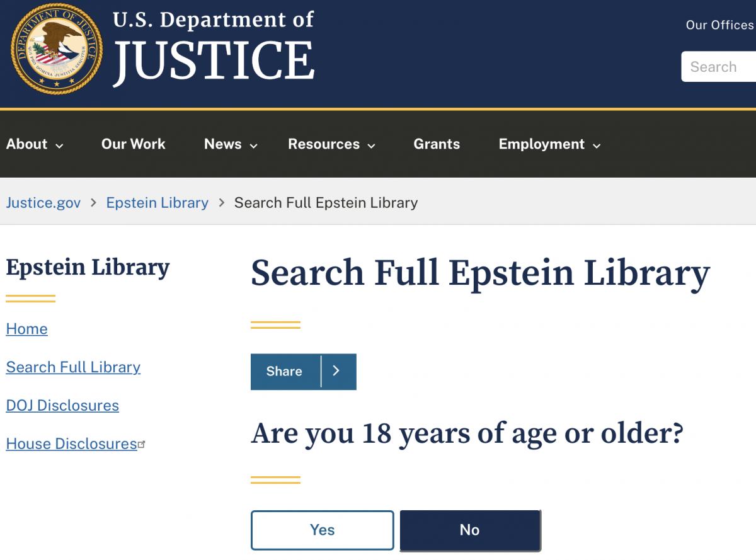This screenshot has width=756, height=560.
Task: Open the Home sidebar link
Action: [x=26, y=329]
